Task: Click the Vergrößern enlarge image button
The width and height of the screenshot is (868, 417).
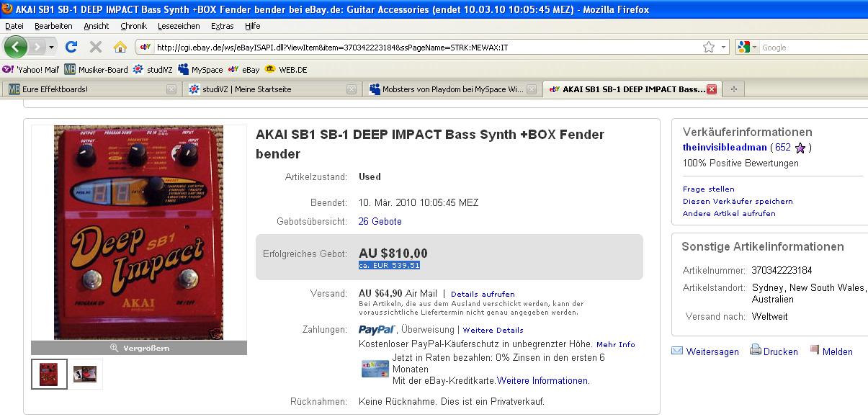Action: [x=139, y=348]
